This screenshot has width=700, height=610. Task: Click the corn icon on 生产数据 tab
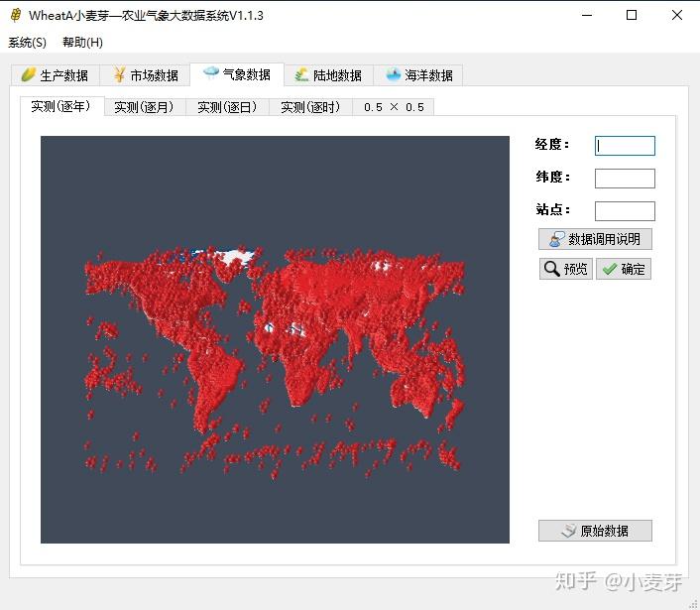point(29,74)
